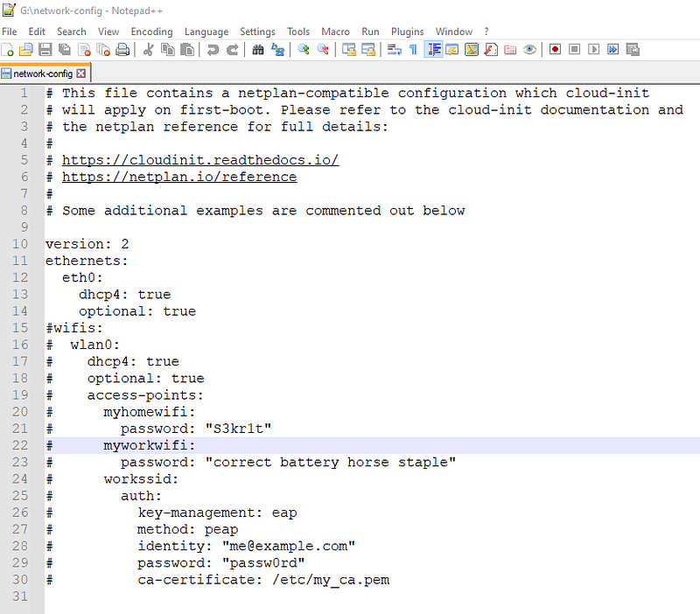Create a new file with New icon
Image resolution: width=700 pixels, height=614 pixels.
pyautogui.click(x=7, y=50)
